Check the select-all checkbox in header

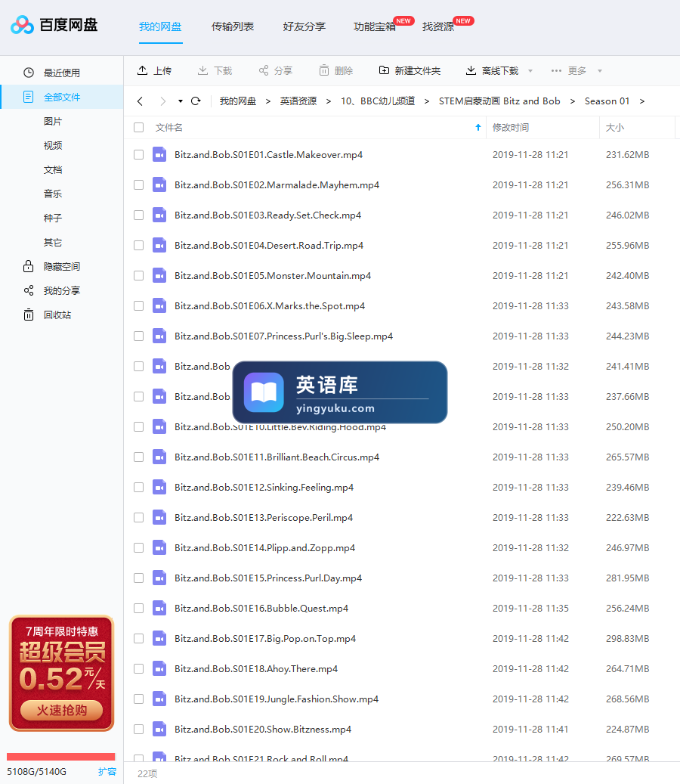pyautogui.click(x=139, y=128)
